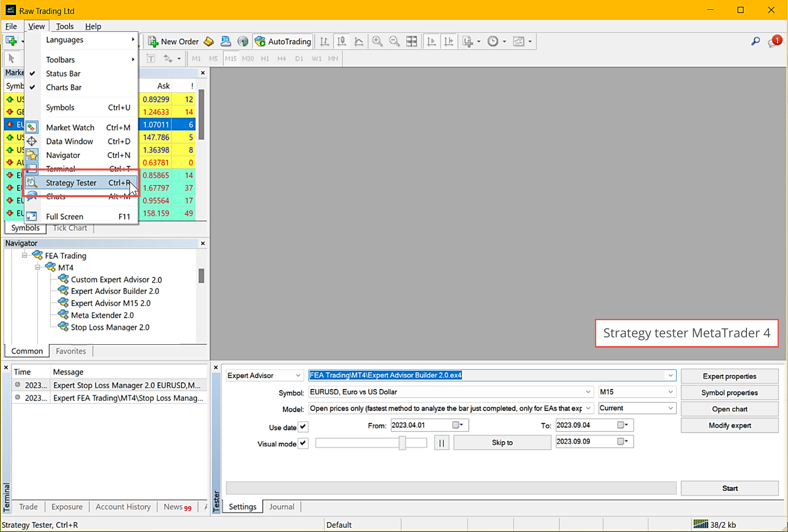This screenshot has height=532, width=788.
Task: Select the line chart icon
Action: (359, 41)
